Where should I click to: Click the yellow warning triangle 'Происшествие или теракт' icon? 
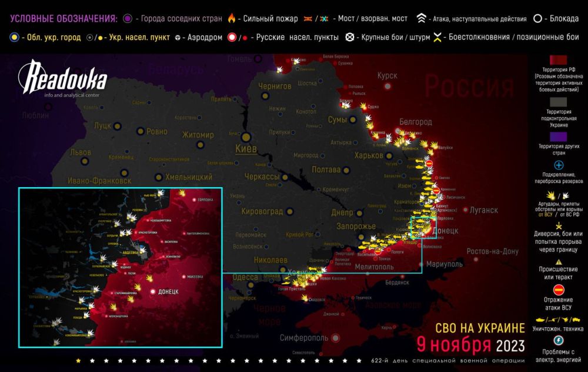558,261
